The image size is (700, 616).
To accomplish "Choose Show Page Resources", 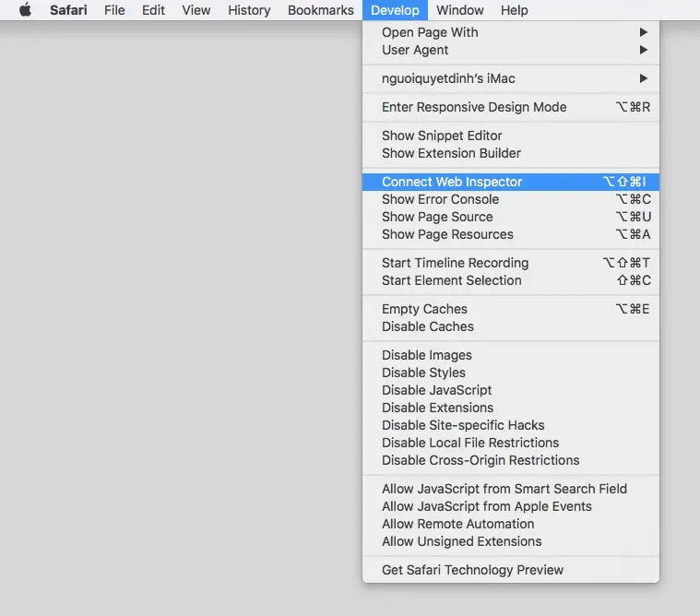I will pyautogui.click(x=511, y=234).
